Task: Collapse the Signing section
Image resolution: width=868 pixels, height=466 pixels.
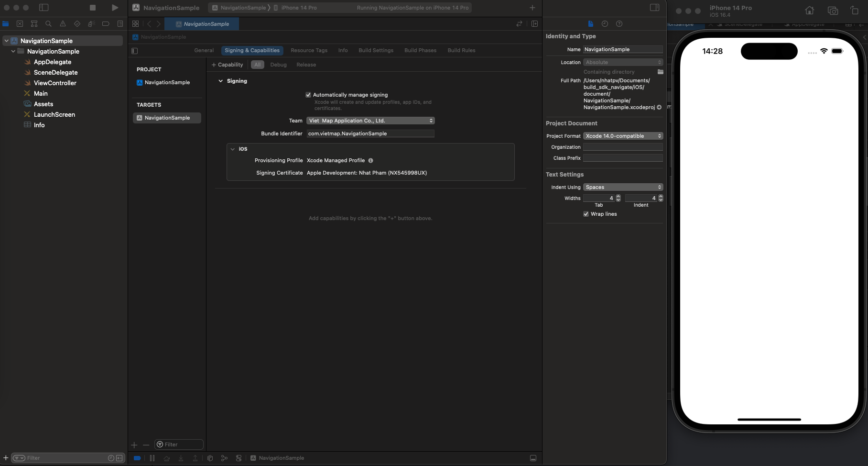Action: (220, 81)
